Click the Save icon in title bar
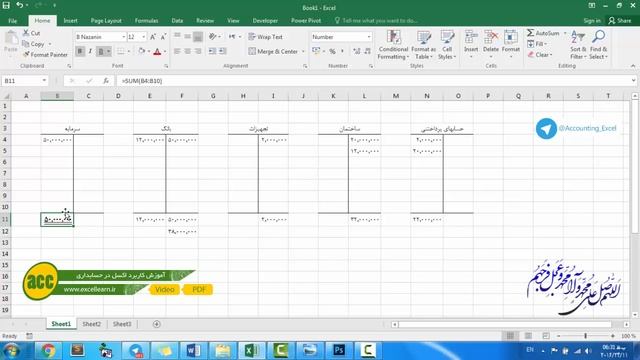This screenshot has height=360, width=640. pos(6,5)
